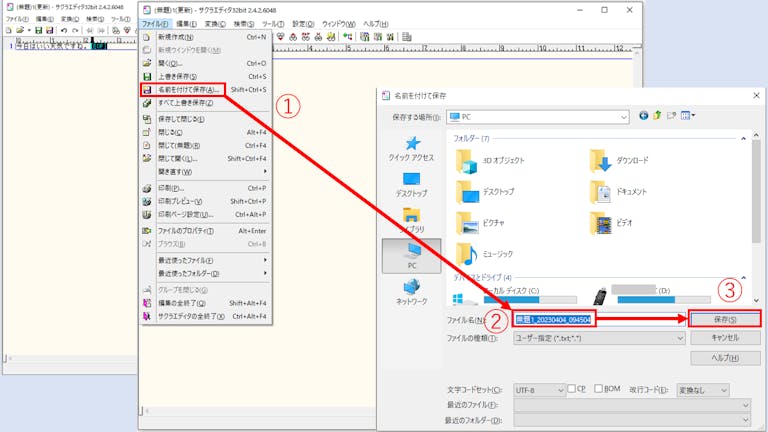Select PC in save dialog sidebar

[x=411, y=256]
